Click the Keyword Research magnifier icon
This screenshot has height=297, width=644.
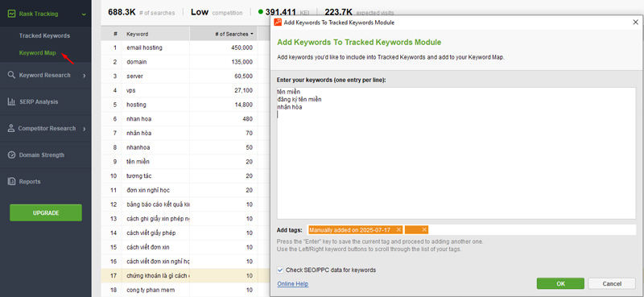11,75
